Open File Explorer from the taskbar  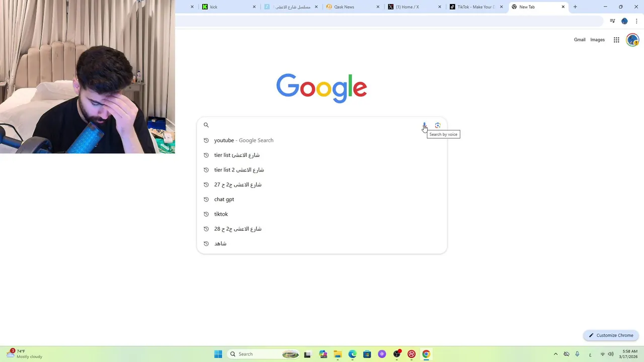(338, 354)
